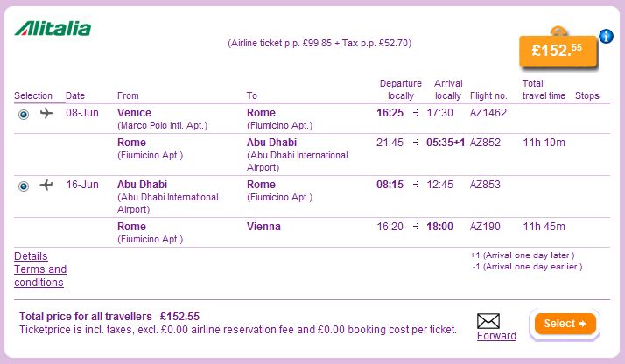Click the Vienna destination city name
625x364 pixels.
tap(263, 226)
